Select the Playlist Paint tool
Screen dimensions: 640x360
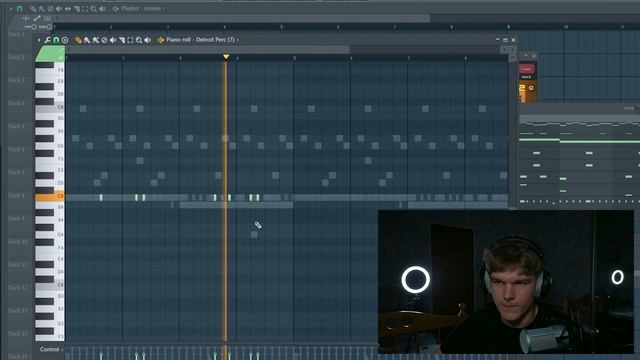[x=42, y=9]
